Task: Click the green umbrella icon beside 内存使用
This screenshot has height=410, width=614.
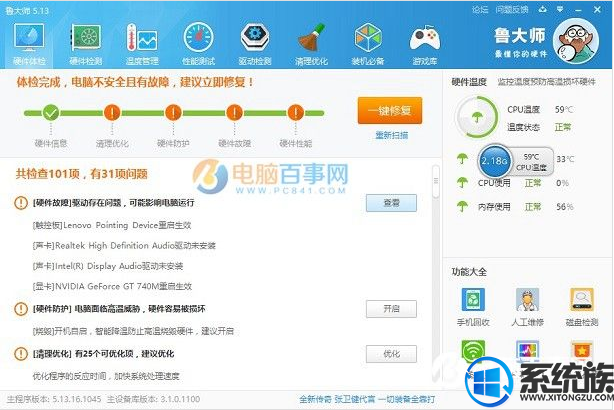Action: click(462, 206)
